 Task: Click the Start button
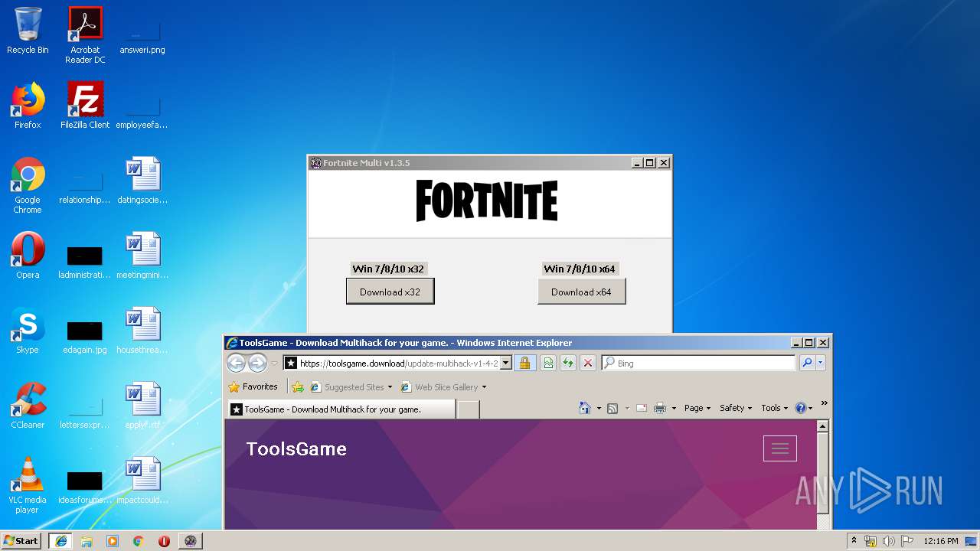pyautogui.click(x=21, y=540)
